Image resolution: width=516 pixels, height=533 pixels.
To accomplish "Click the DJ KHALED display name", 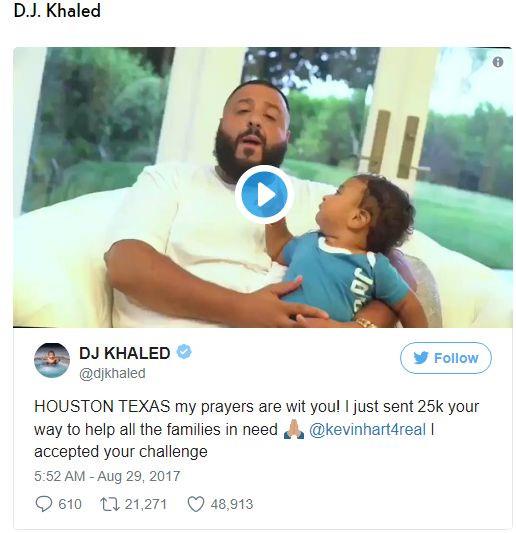I will coord(125,353).
